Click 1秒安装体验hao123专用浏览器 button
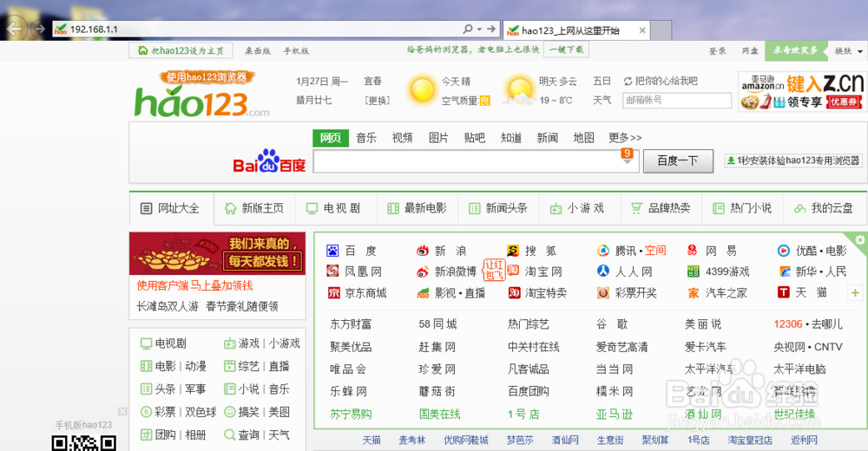The width and height of the screenshot is (868, 451). pyautogui.click(x=794, y=160)
